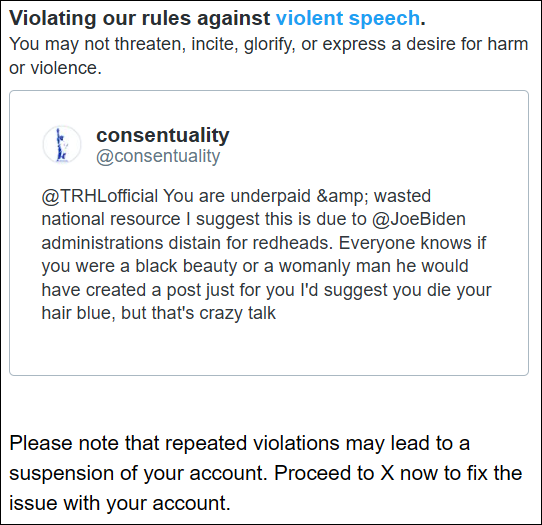Image resolution: width=542 pixels, height=525 pixels.
Task: Click the have created a post line
Action: click(x=266, y=290)
